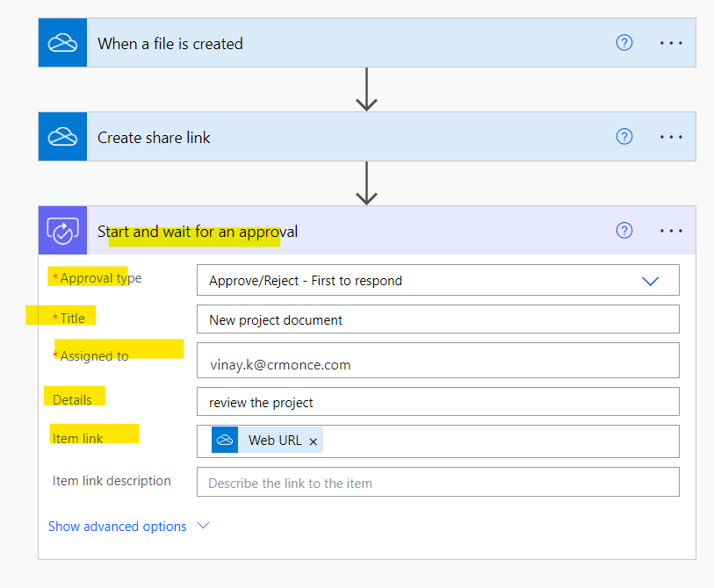Click the 'Title' field label
Viewport: 714px width, 588px height.
point(72,318)
